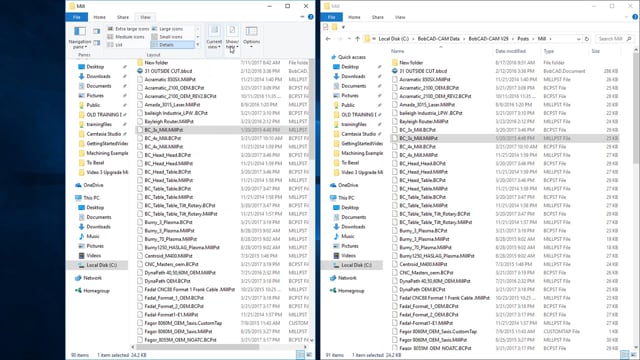This screenshot has width=640, height=360.
Task: Click Back arrow in right window
Action: [328, 39]
